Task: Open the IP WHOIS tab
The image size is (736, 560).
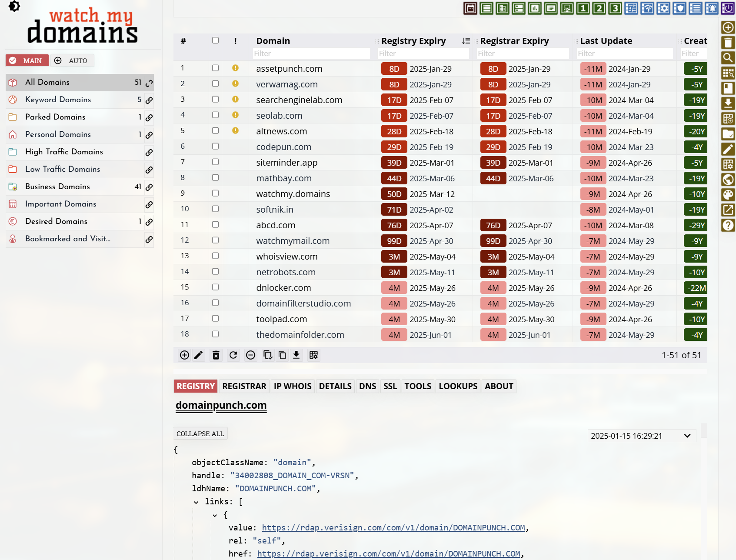Action: [x=293, y=386]
